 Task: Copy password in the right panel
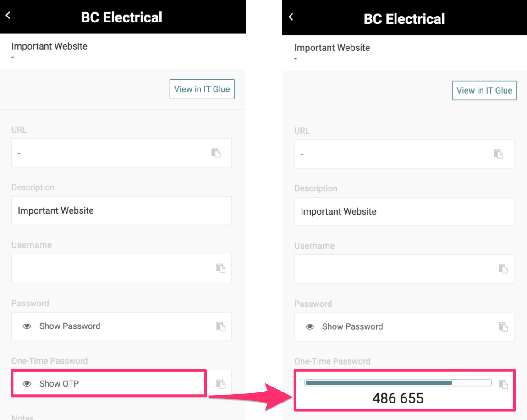(x=503, y=326)
